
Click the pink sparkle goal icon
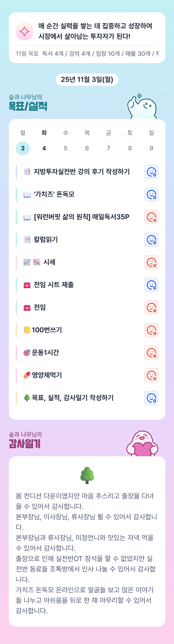click(x=24, y=32)
